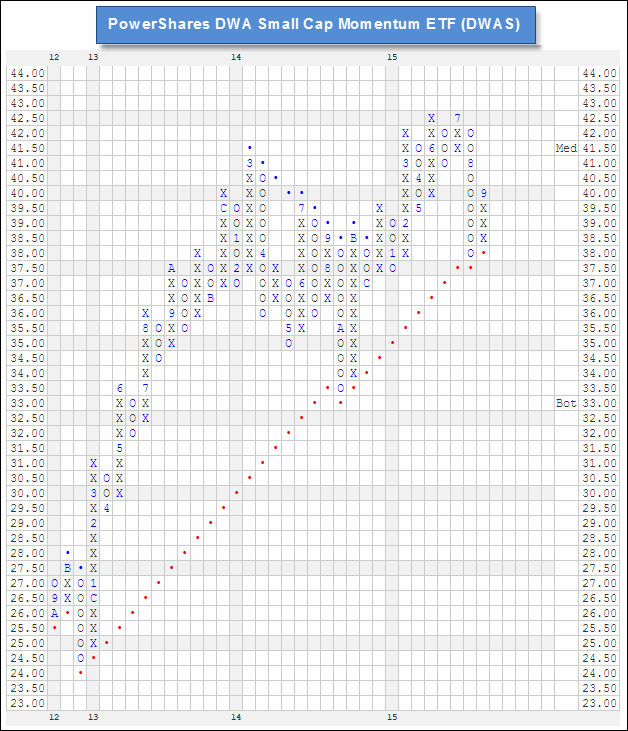Select the 'Med' marker on right axis
Image resolution: width=628 pixels, height=731 pixels.
566,148
